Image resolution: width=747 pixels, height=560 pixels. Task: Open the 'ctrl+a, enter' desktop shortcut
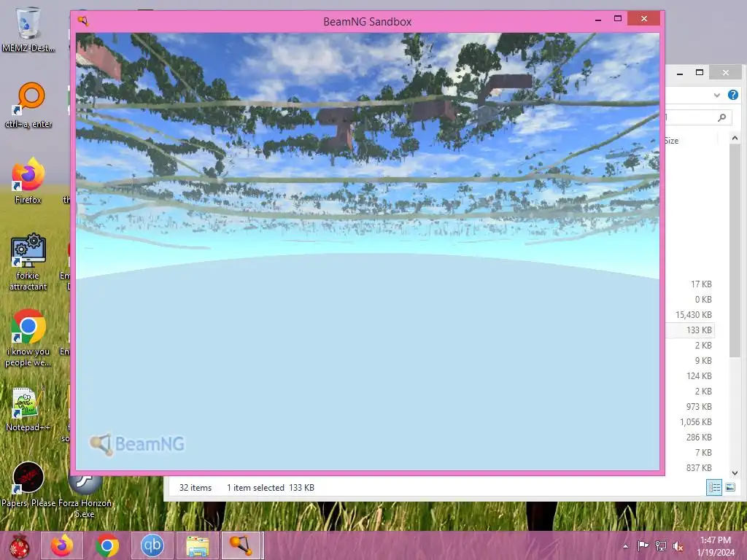coord(28,105)
